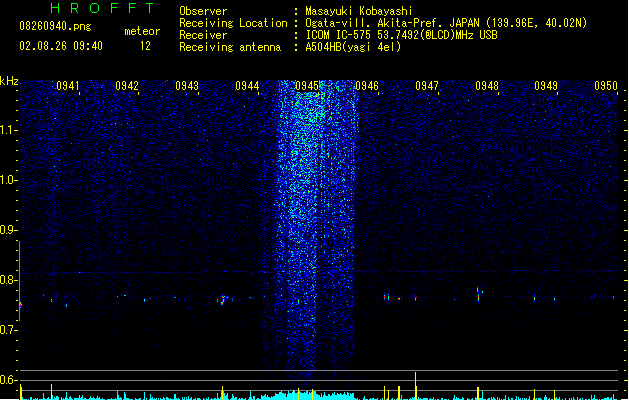Click the Receiving antenna label
The image size is (629, 400).
[x=230, y=47]
